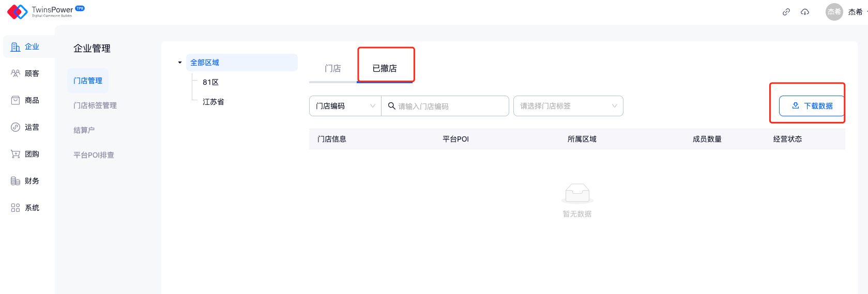The image size is (868, 294).
Task: Open the 系统 system grid icon
Action: pyautogui.click(x=16, y=208)
